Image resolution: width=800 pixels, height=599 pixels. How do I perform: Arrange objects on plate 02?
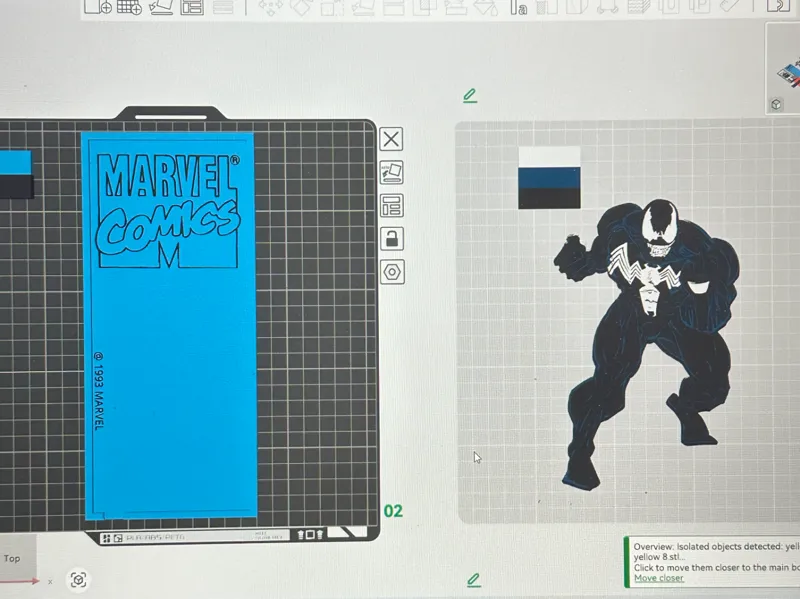[x=391, y=206]
